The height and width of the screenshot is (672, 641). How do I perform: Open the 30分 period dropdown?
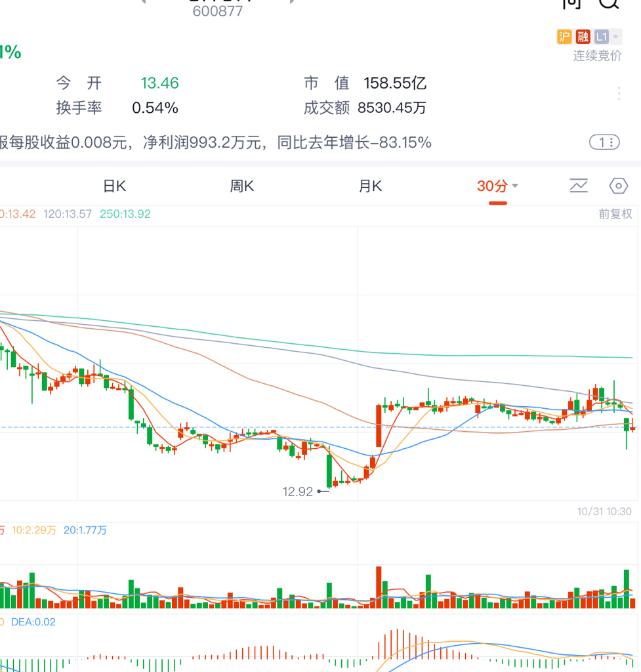coord(497,186)
